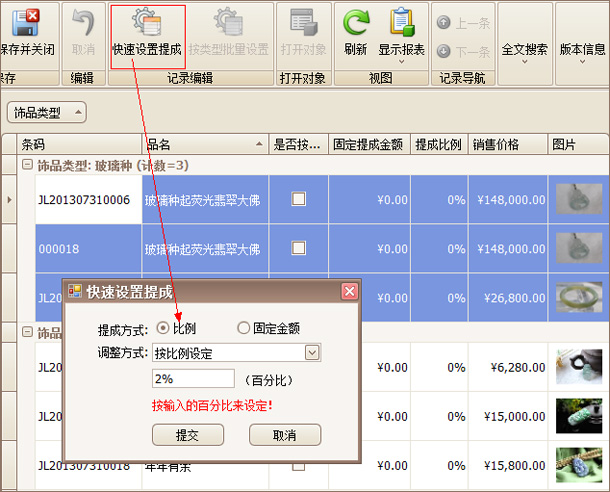
Task: Go to previous record with 上一条
Action: click(463, 23)
